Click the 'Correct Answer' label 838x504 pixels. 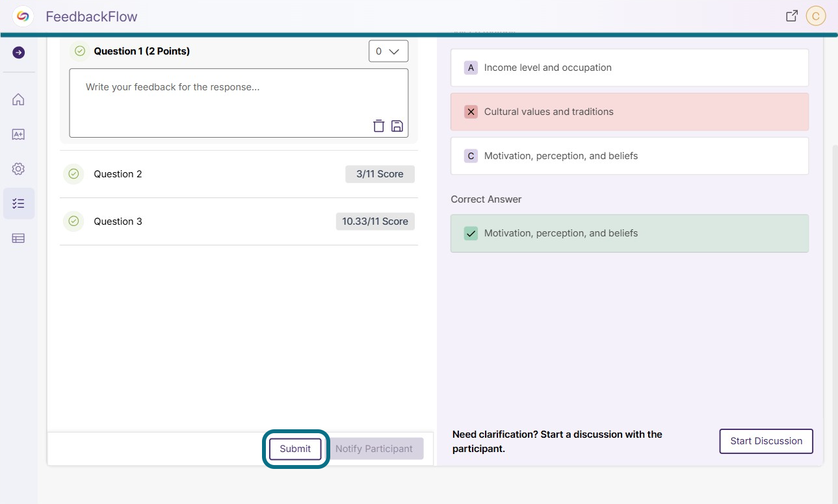pyautogui.click(x=486, y=199)
